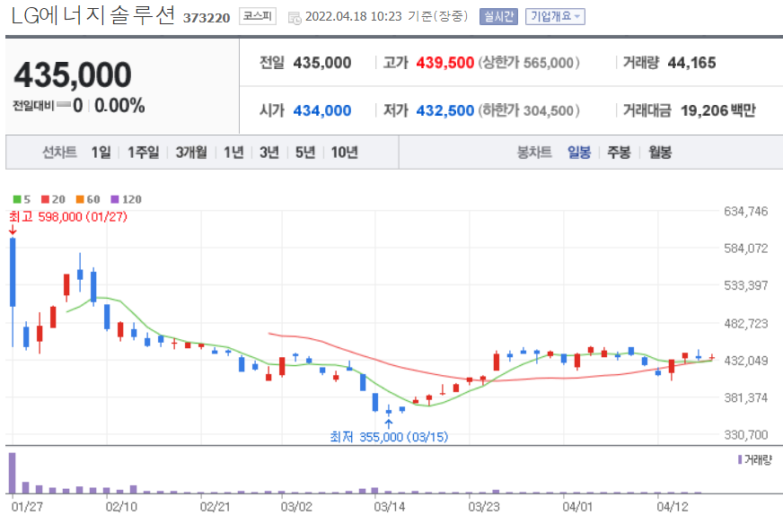Click the 상한가 565,000 text
This screenshot has height=532, width=783.
529,63
